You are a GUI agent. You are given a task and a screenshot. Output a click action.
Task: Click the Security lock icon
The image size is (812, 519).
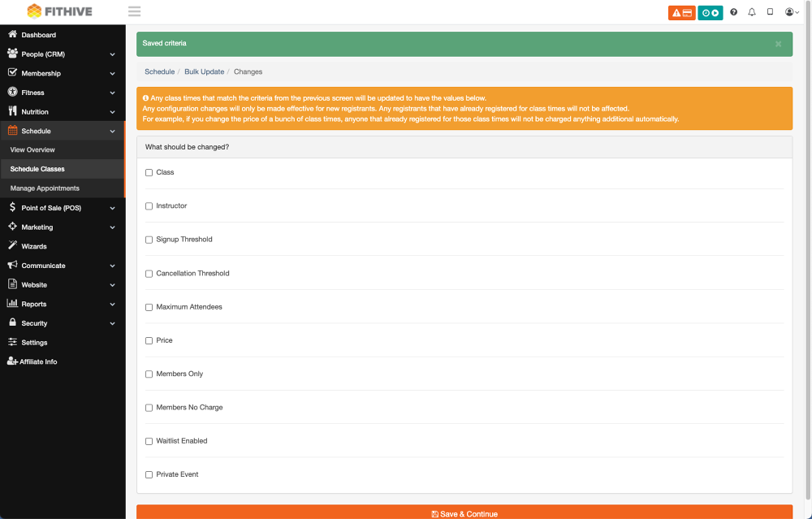coord(12,322)
